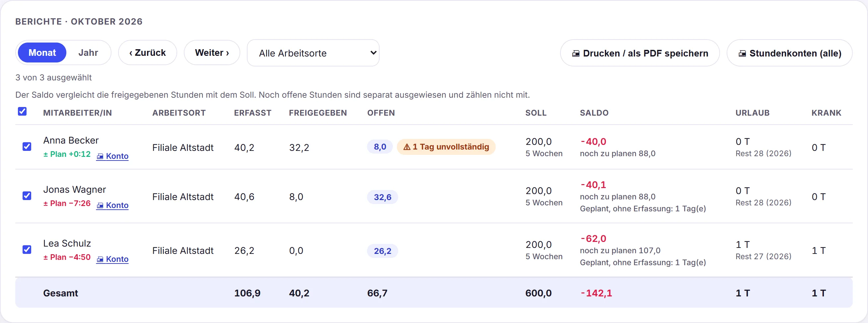This screenshot has width=868, height=323.
Task: Click the MITARBEITER/IN column header
Action: [x=78, y=113]
